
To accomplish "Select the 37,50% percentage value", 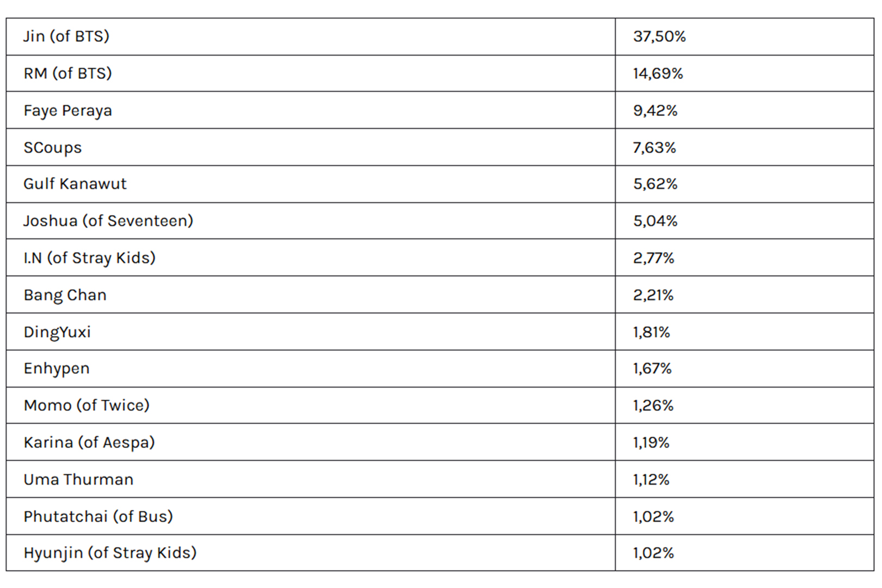I will (x=659, y=36).
